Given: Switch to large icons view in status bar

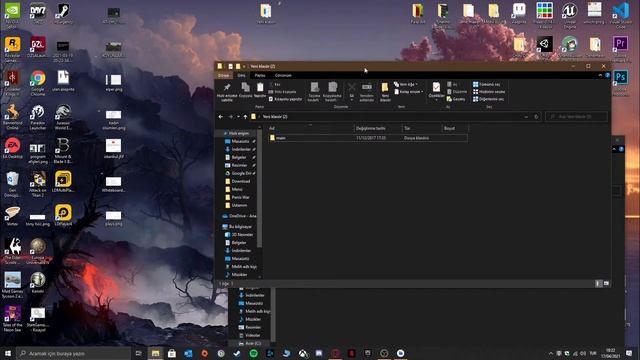Looking at the screenshot, I should pos(606,283).
